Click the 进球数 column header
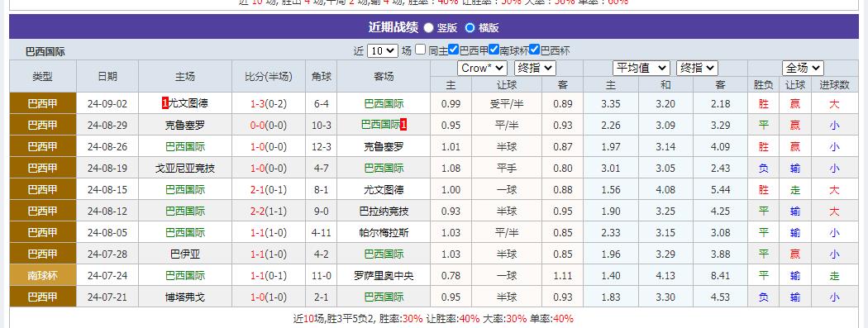 click(834, 85)
